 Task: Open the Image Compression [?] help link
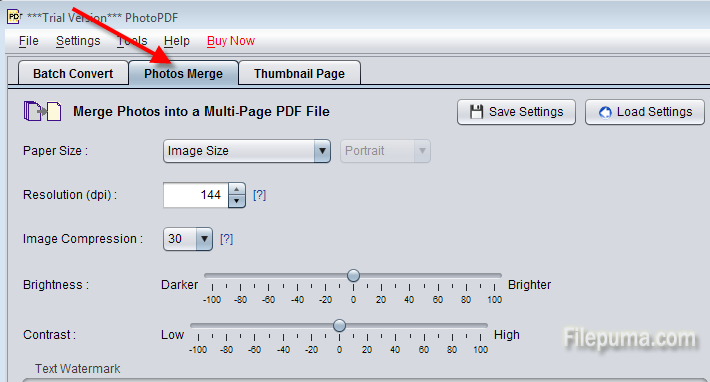pyautogui.click(x=226, y=239)
